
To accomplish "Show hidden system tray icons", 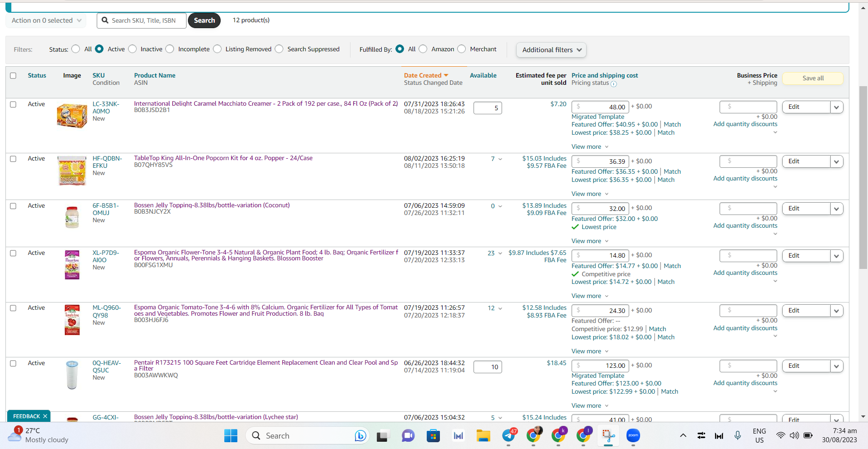I will click(683, 436).
